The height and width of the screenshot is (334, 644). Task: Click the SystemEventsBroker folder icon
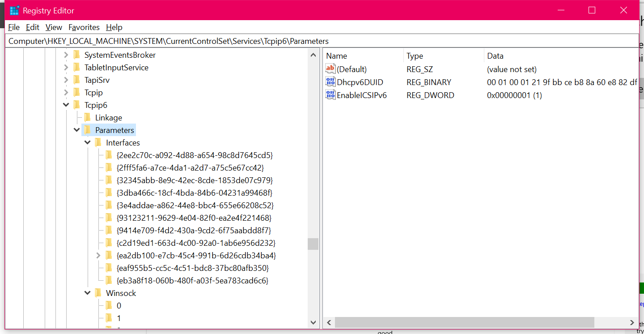(x=76, y=55)
